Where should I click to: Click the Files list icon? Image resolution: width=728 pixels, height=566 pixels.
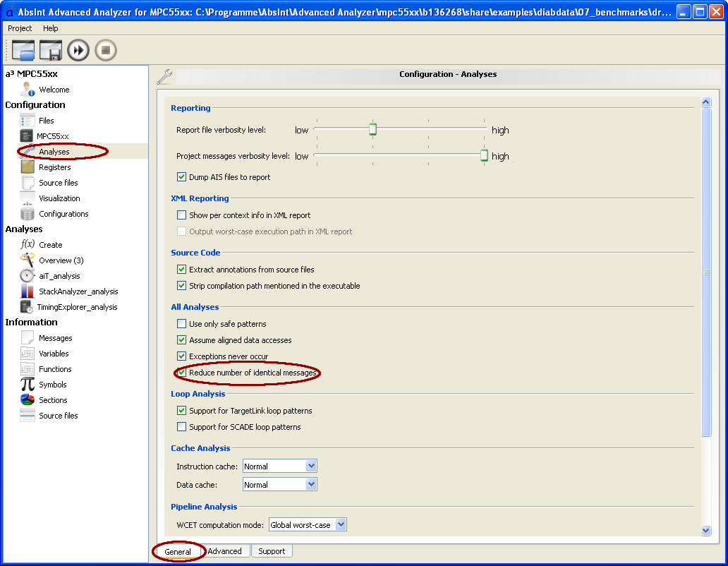28,120
